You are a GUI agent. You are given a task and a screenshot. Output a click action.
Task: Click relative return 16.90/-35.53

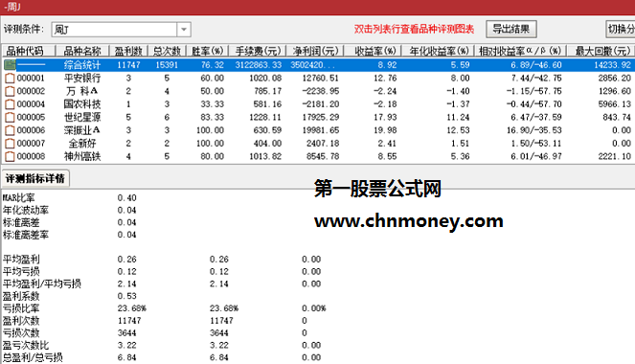click(x=533, y=130)
